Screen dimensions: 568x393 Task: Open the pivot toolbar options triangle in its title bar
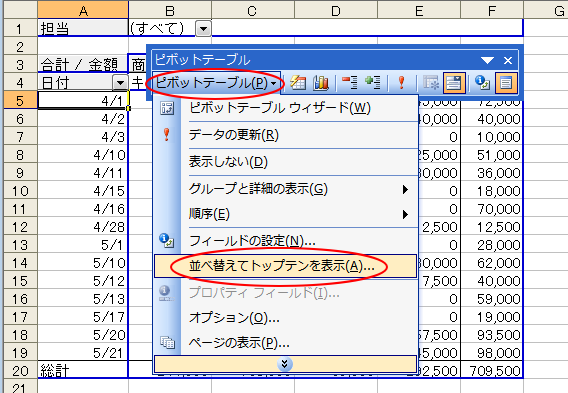coord(487,60)
